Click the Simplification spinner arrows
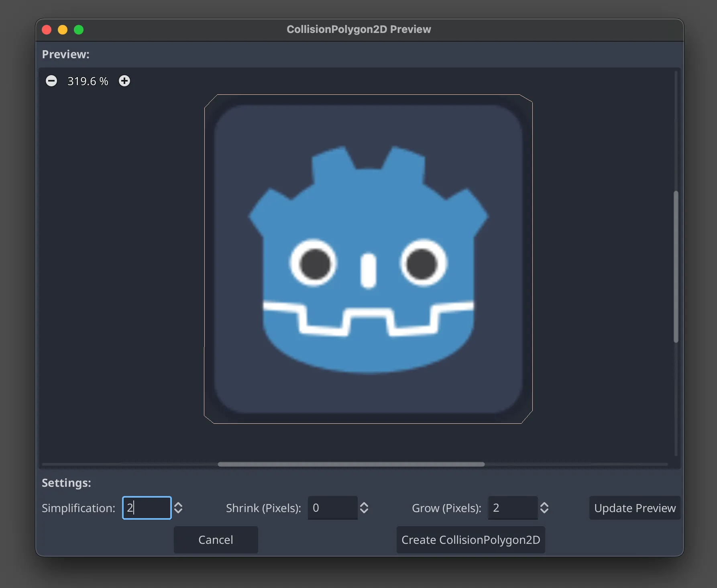Screen dimensions: 717x588 click(x=178, y=508)
